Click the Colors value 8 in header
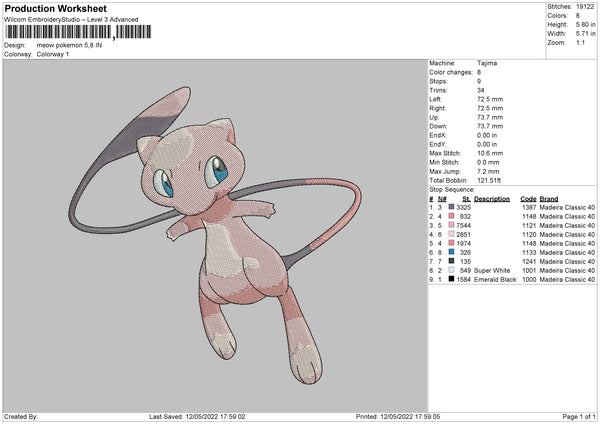600x424 pixels. pos(578,16)
